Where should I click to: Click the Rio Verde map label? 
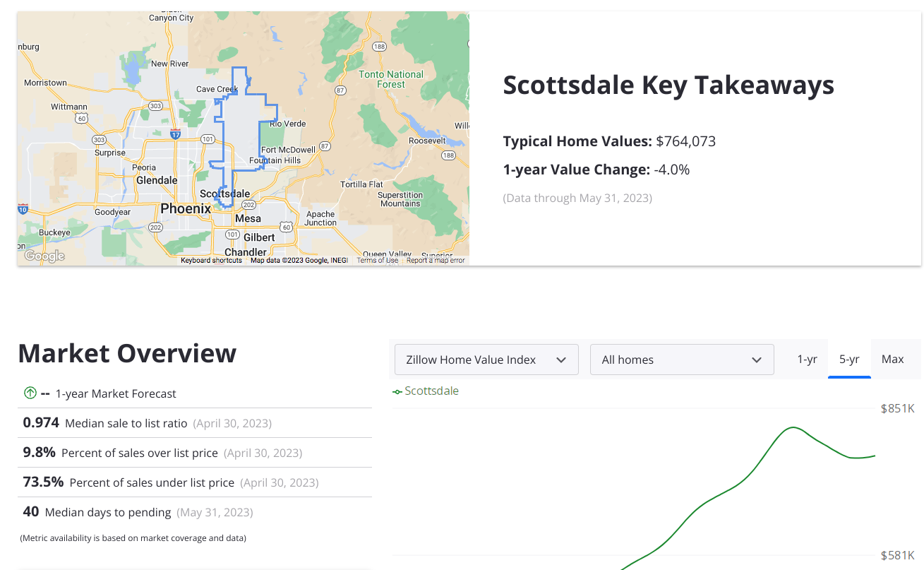(x=288, y=124)
